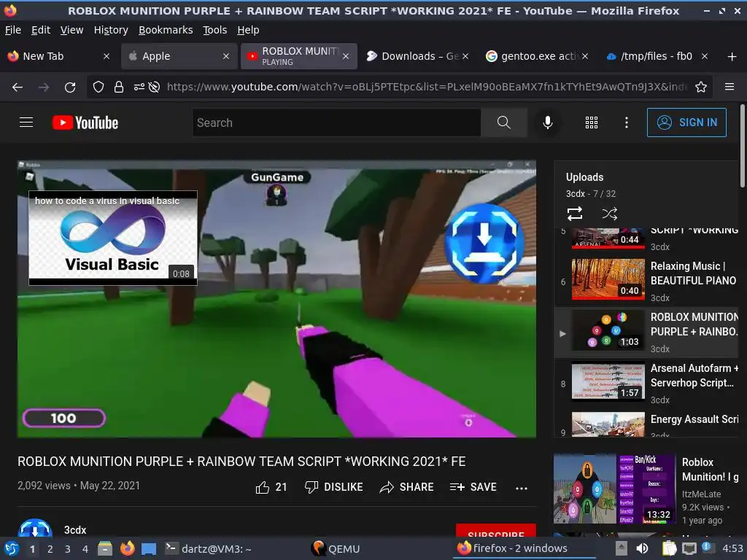Open the dartz@VM3 terminal taskbar entry
The height and width of the screenshot is (560, 747).
pyautogui.click(x=209, y=549)
